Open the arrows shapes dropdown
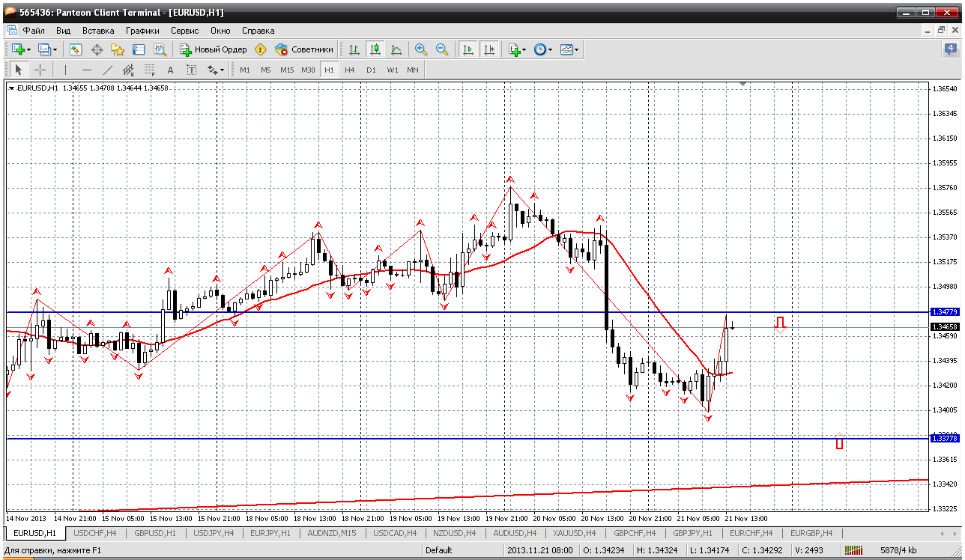 pos(216,70)
